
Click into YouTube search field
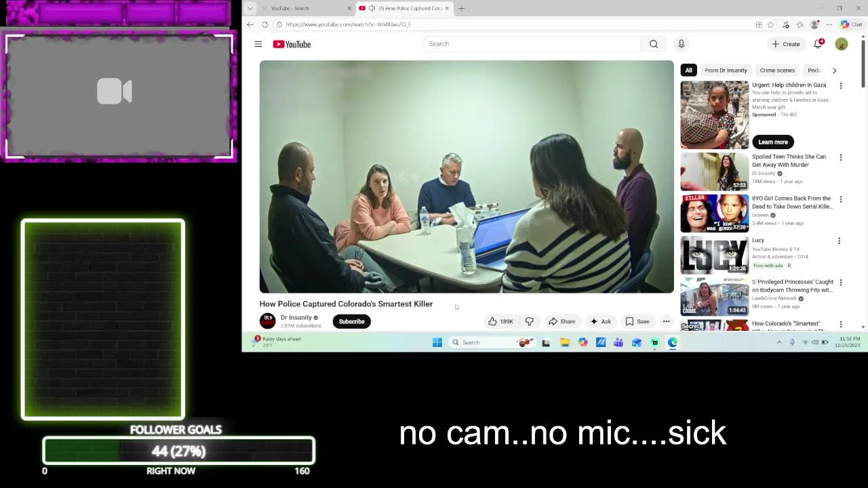click(532, 44)
